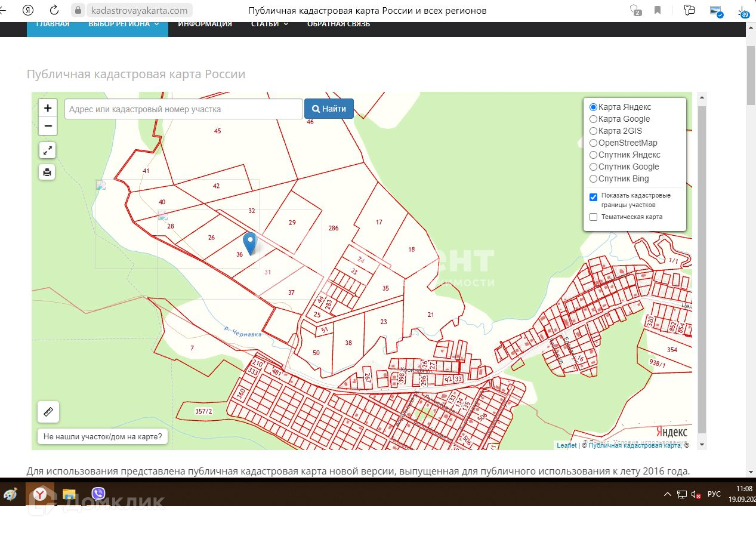This screenshot has height=536, width=756.
Task: Click the blue location marker pin
Action: (x=251, y=243)
